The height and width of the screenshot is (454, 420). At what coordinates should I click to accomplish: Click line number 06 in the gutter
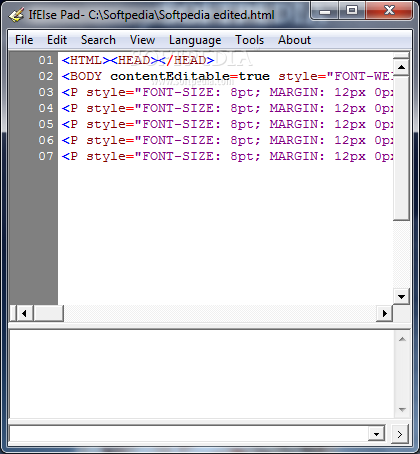tap(46, 140)
